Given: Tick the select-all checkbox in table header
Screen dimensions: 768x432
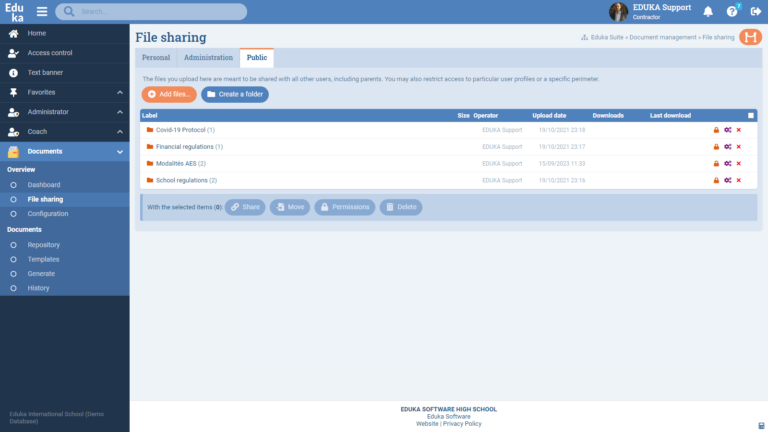Looking at the screenshot, I should point(751,116).
